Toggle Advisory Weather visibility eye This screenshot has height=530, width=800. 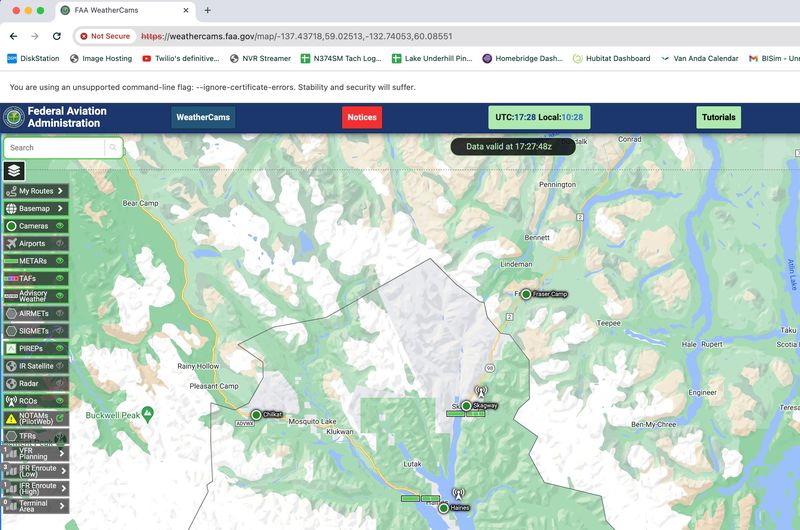(x=60, y=296)
